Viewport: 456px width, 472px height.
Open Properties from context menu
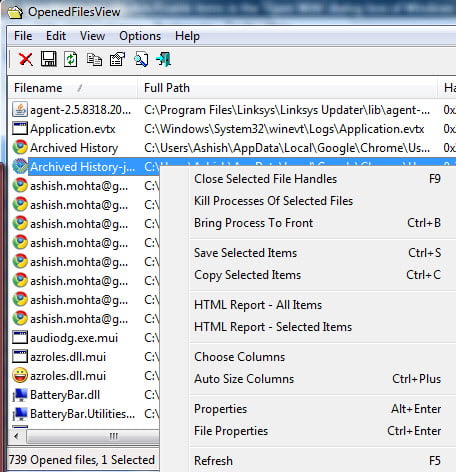click(317, 409)
